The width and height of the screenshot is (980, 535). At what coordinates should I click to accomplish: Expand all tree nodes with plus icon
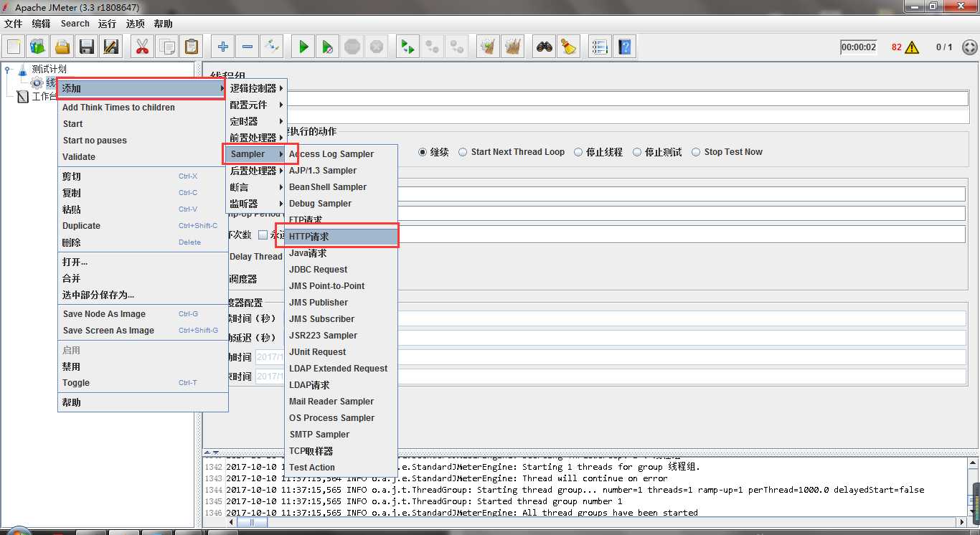click(223, 47)
